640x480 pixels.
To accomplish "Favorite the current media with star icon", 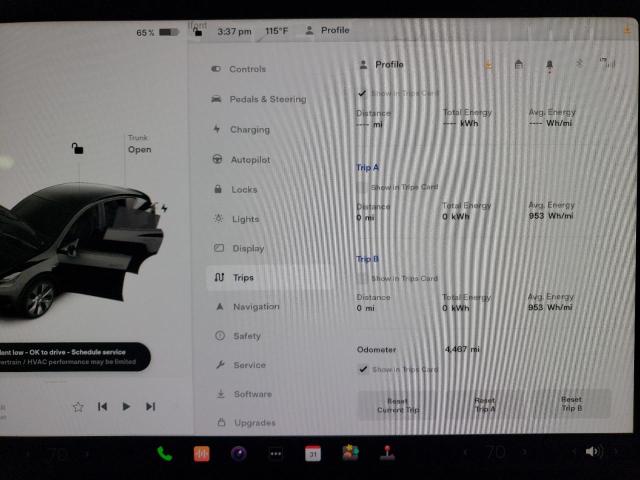I will 78,407.
